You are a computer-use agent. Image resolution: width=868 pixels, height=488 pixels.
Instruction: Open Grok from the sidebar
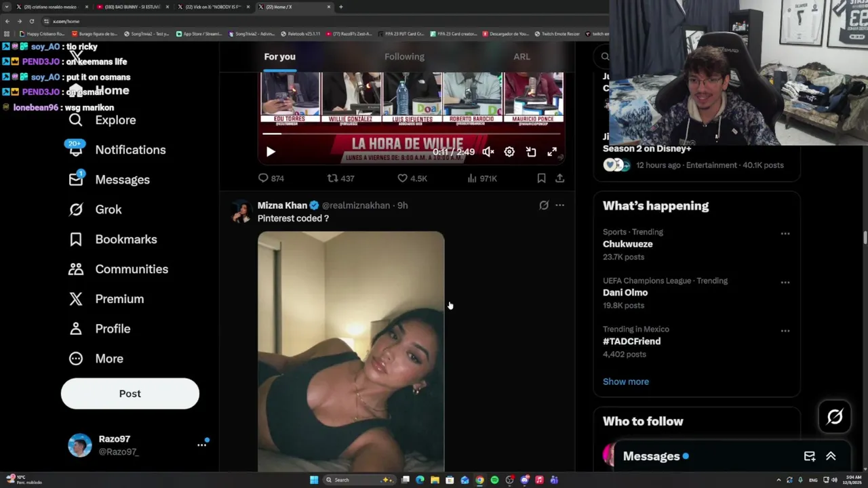coord(95,209)
